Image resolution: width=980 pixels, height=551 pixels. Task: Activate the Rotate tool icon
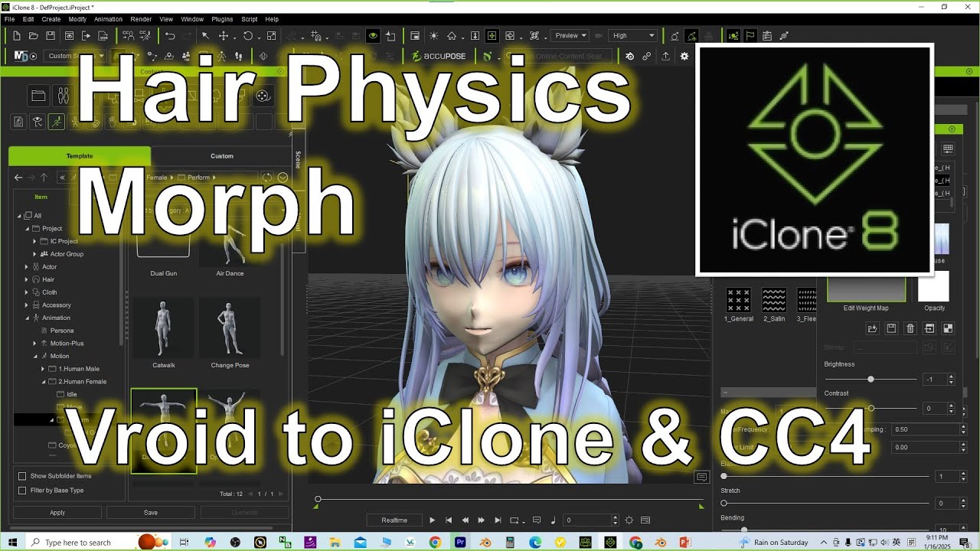(x=248, y=35)
